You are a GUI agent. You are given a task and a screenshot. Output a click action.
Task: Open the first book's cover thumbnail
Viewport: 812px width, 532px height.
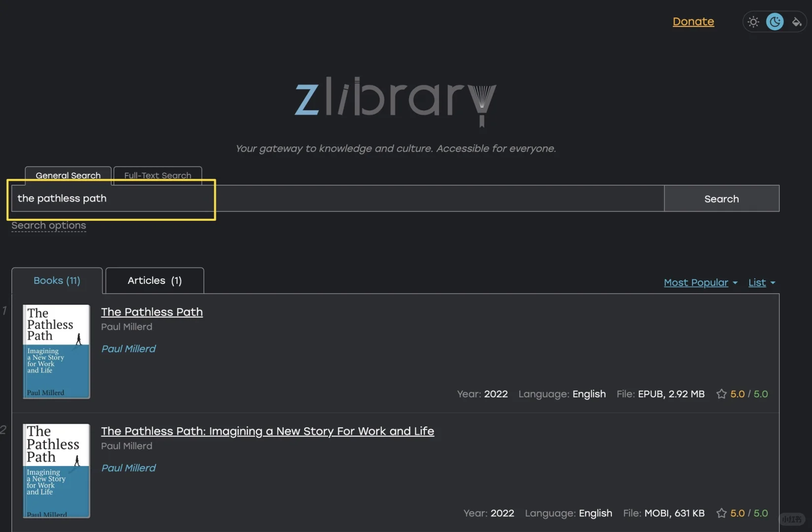pos(56,351)
